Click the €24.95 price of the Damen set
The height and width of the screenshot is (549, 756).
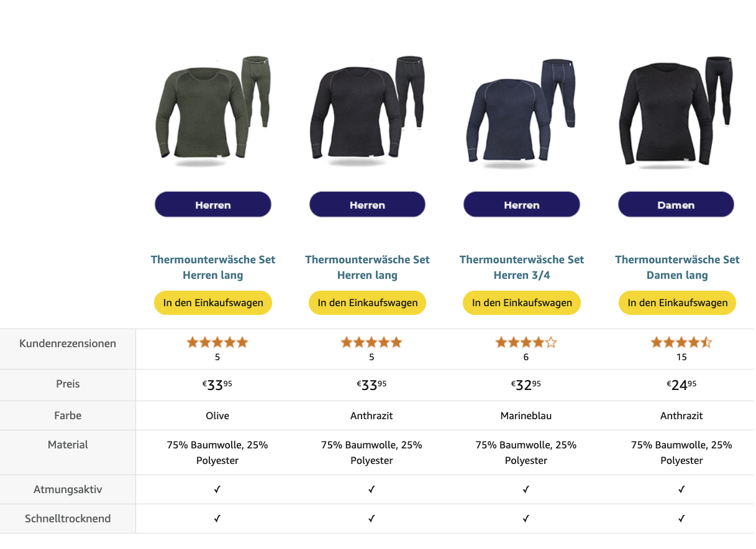click(x=681, y=385)
